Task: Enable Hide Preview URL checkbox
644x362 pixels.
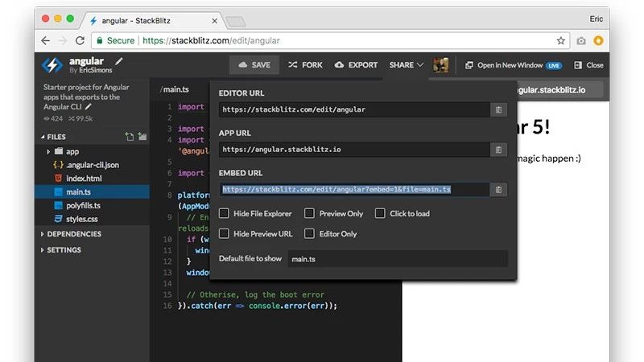Action: tap(224, 233)
